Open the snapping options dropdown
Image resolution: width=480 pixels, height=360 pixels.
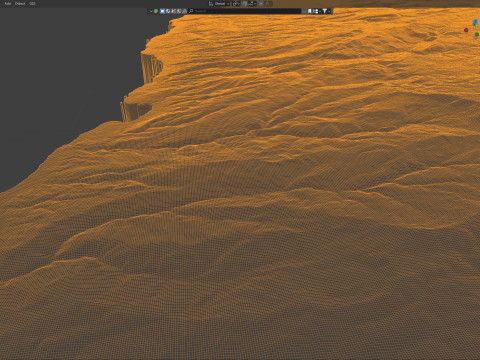252,4
